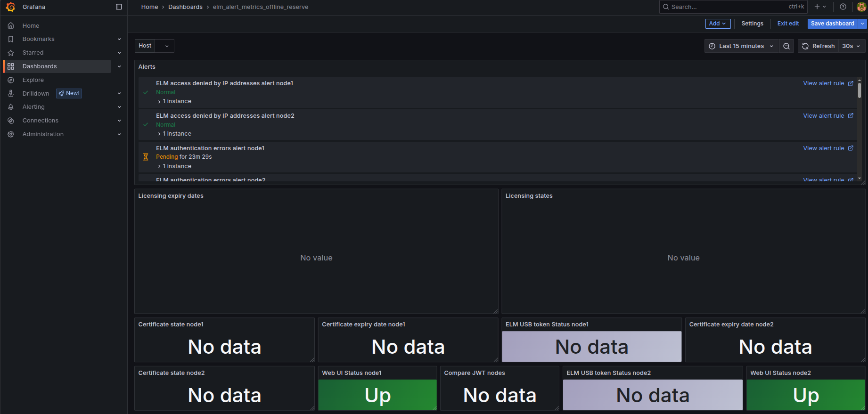Click the zoom out time range icon
The width and height of the screenshot is (868, 414).
click(786, 46)
